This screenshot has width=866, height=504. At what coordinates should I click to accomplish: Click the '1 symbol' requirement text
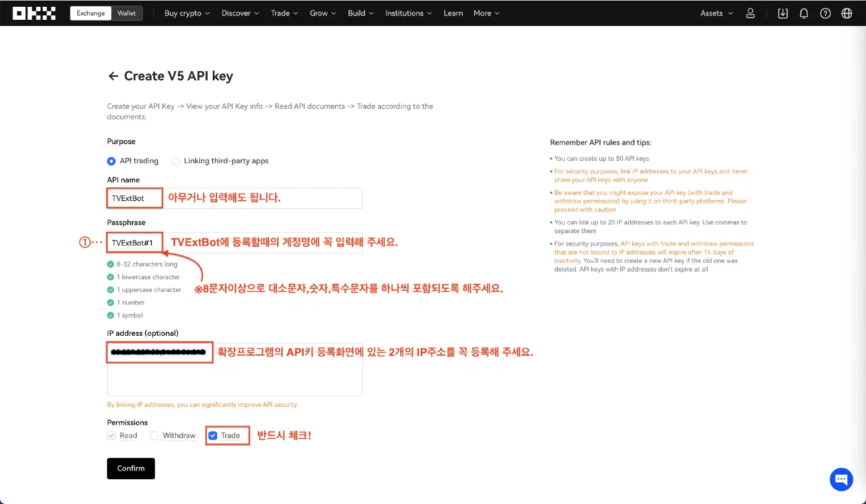130,315
